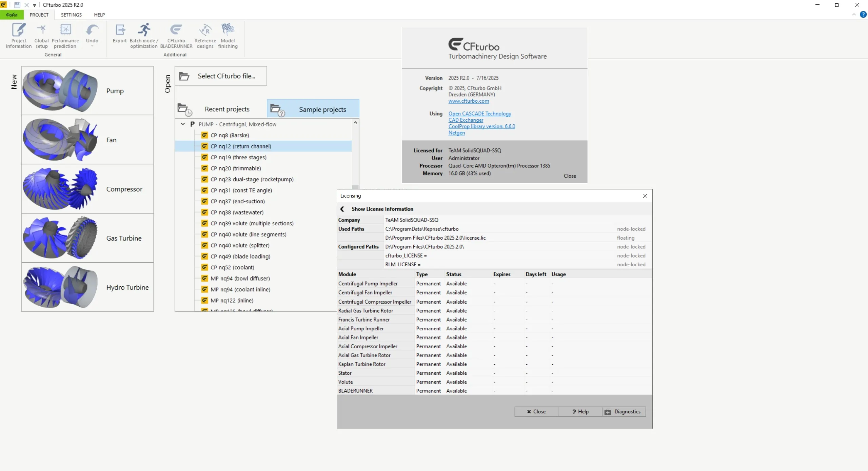The image size is (868, 471).
Task: Launch CFturbo BLADERUNNER
Action: click(x=176, y=36)
